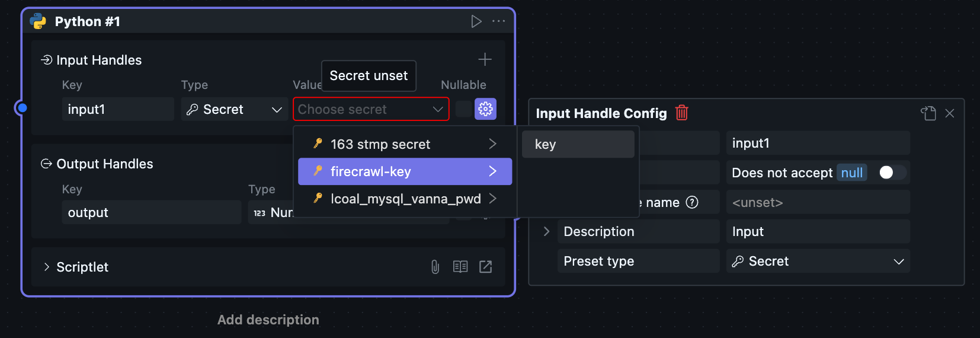Click the attachment paperclip icon in Scriptlet
The width and height of the screenshot is (980, 338).
pyautogui.click(x=435, y=267)
